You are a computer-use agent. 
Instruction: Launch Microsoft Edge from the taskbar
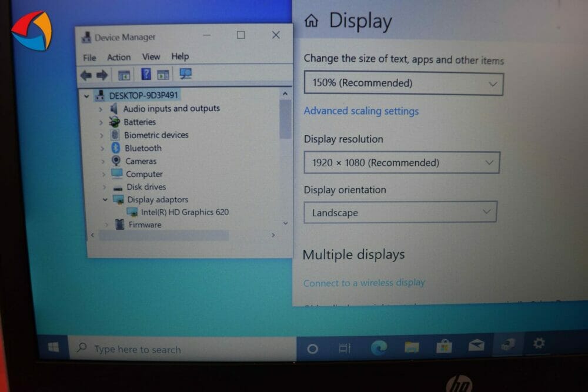pos(379,348)
